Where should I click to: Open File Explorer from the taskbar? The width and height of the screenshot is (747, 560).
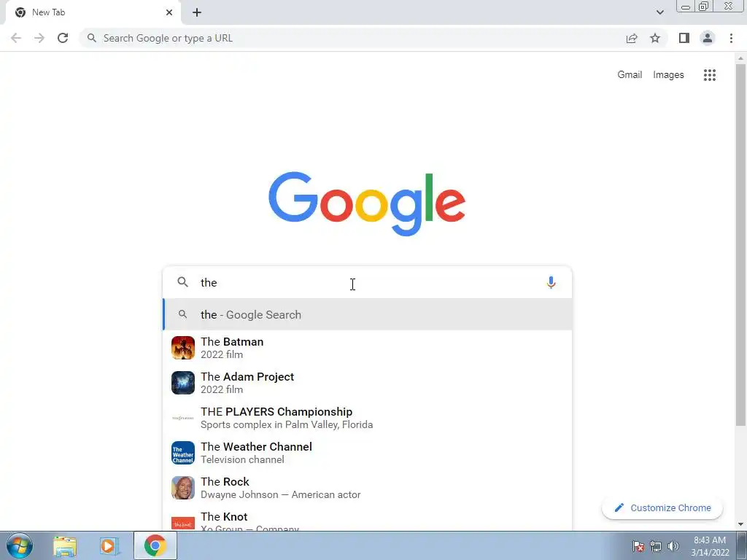[65, 545]
